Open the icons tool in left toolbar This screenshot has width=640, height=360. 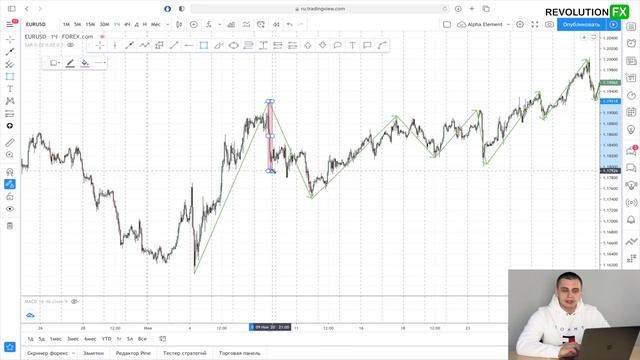click(10, 126)
